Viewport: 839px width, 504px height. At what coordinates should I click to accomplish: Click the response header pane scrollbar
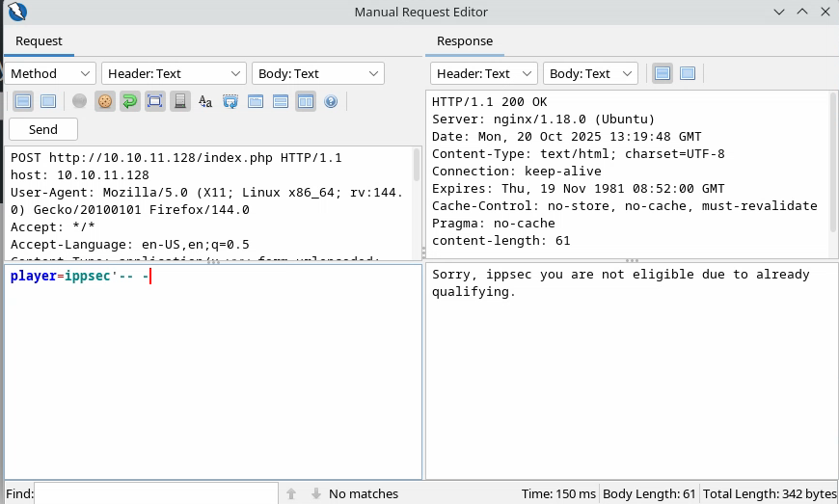pyautogui.click(x=833, y=164)
